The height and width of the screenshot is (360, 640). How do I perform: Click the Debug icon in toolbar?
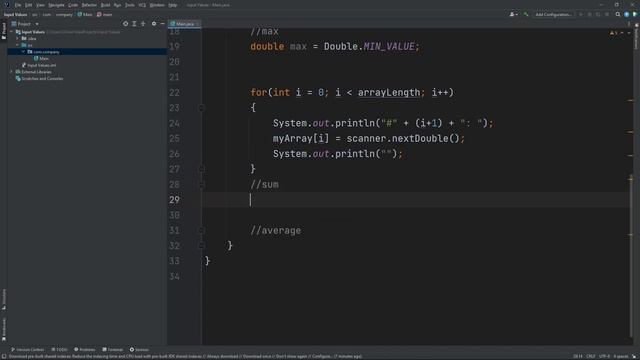pyautogui.click(x=589, y=15)
